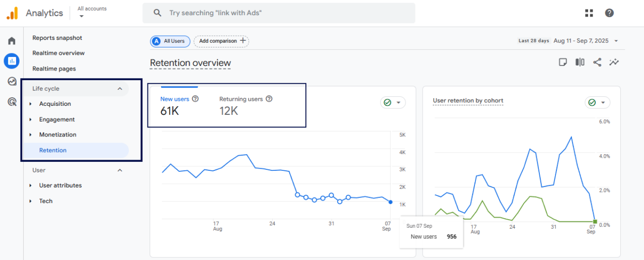Click the 12K returning users value
Screen dimensions: 644x260
228,111
